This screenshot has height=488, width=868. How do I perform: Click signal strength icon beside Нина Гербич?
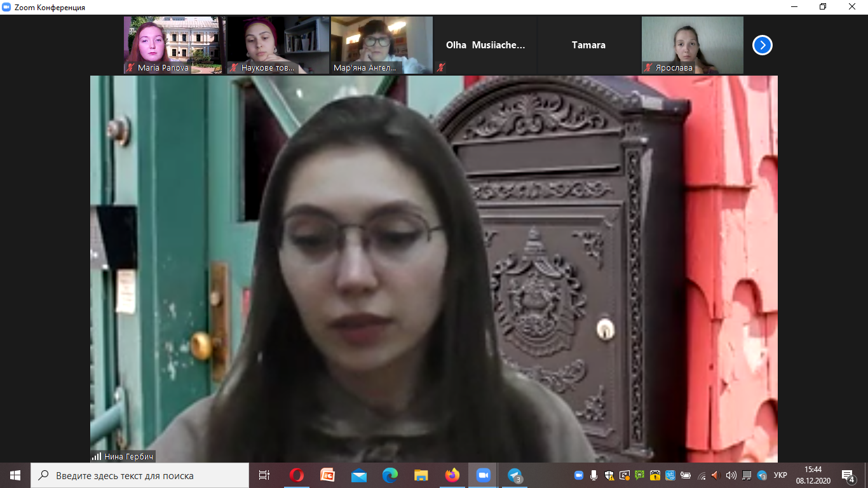(97, 456)
